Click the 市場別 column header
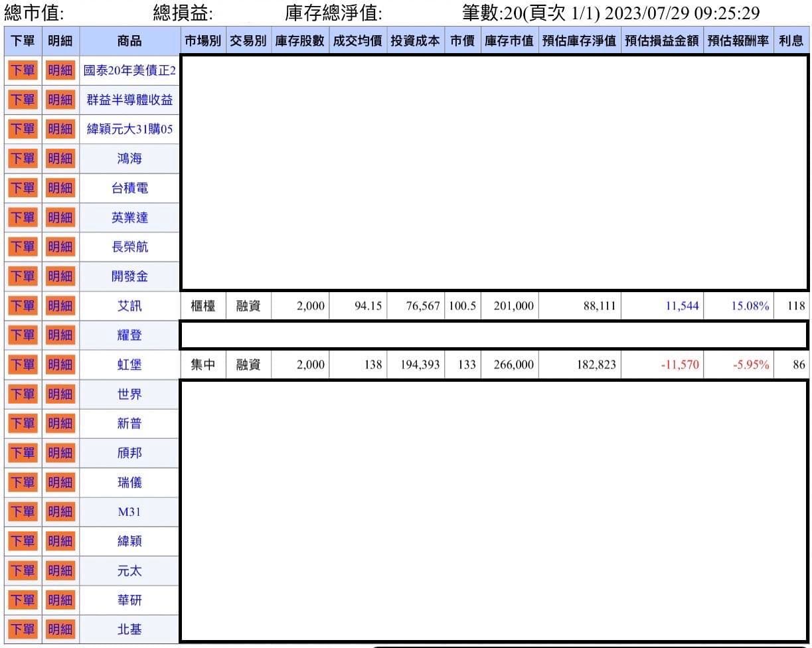812x648 pixels. (x=203, y=41)
